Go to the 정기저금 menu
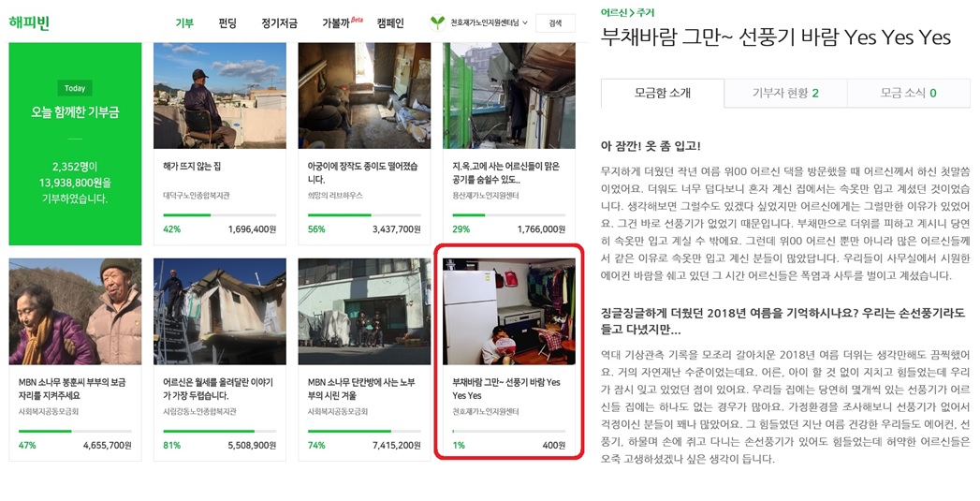 coord(279,23)
